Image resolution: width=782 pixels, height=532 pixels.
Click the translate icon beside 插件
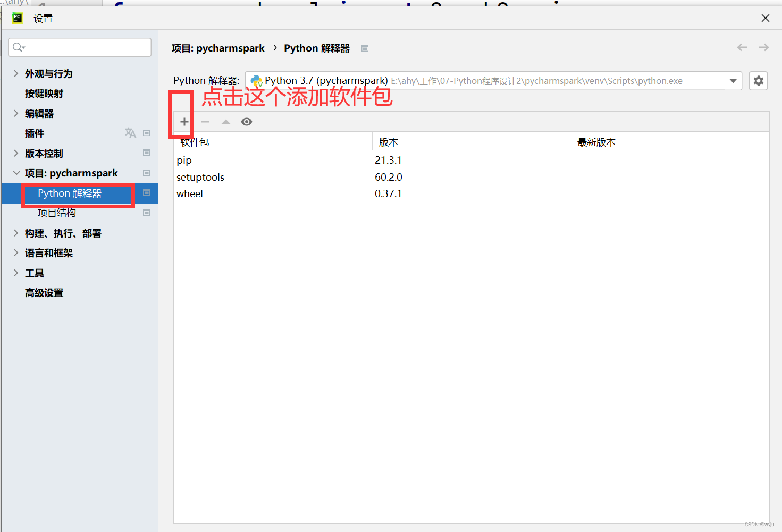point(130,133)
